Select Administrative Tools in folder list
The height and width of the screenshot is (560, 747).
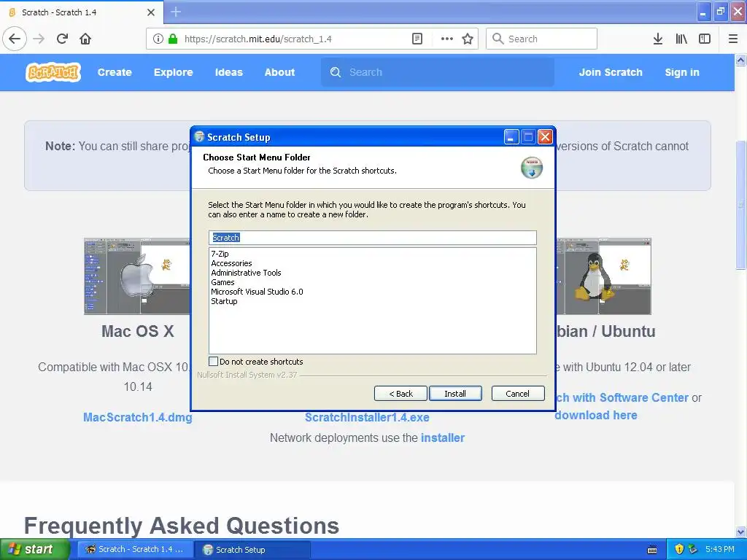(246, 273)
